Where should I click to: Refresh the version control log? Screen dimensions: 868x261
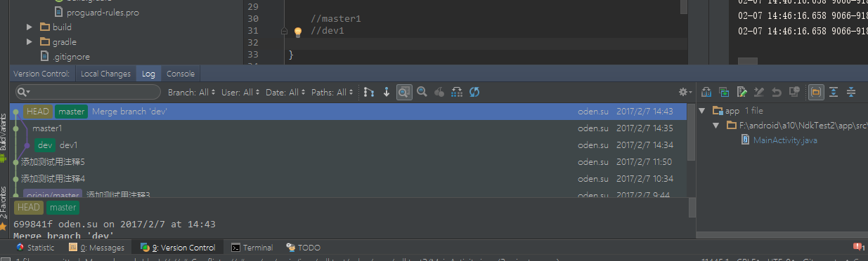pyautogui.click(x=474, y=92)
